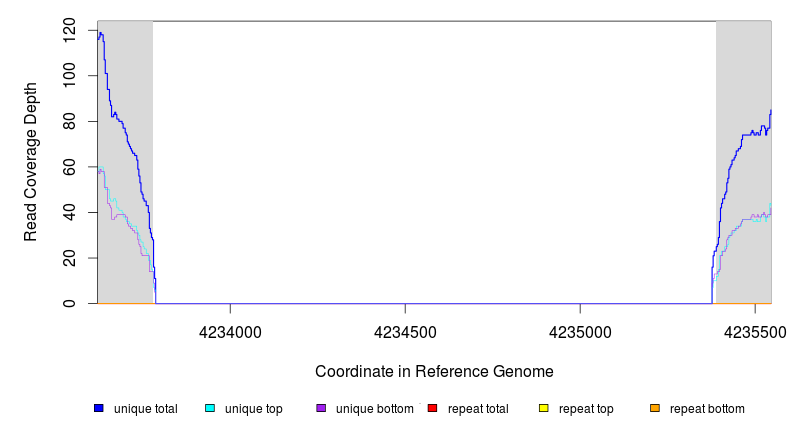
Task: Click the 4235500 x-axis tick label
Action: (x=755, y=331)
